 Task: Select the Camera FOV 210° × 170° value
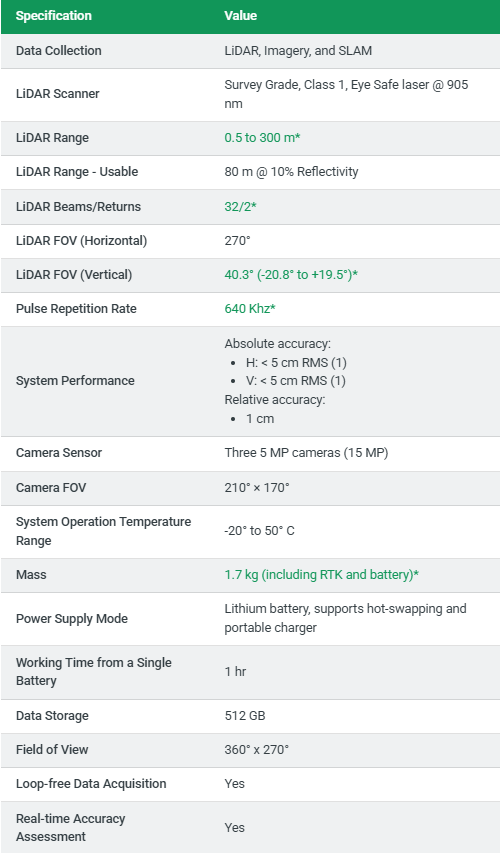257,487
